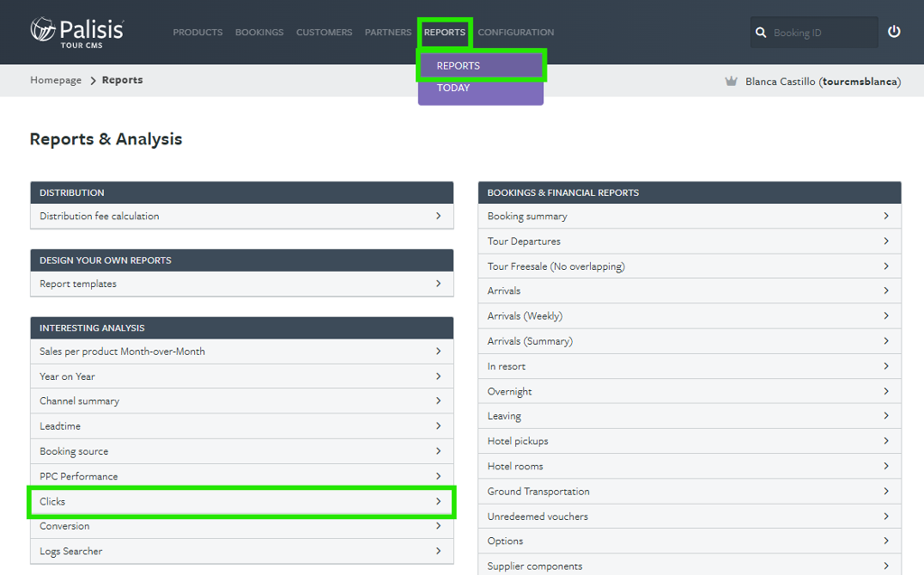
Task: Open the Configuration menu
Action: point(515,32)
